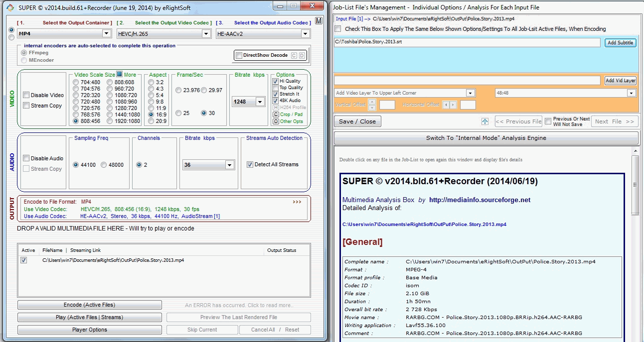Click the Active column header in job list
The height and width of the screenshot is (342, 644).
28,250
